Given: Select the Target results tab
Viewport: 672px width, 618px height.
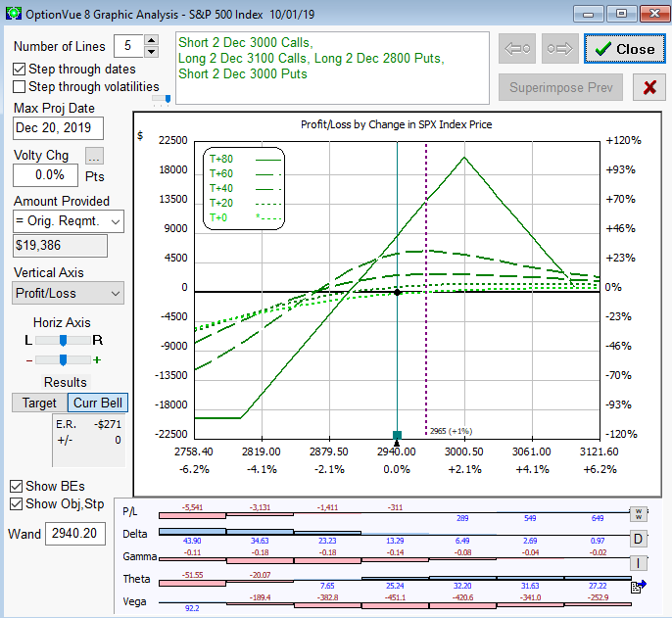Looking at the screenshot, I should [x=39, y=404].
